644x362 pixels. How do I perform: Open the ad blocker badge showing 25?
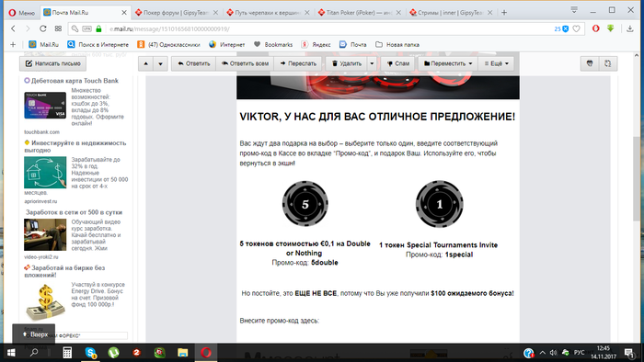561,28
